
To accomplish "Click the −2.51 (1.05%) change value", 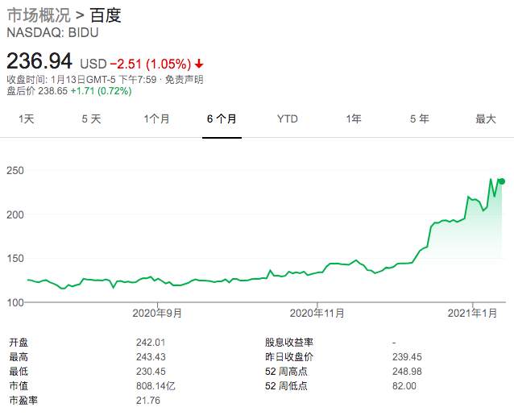I will 151,64.
